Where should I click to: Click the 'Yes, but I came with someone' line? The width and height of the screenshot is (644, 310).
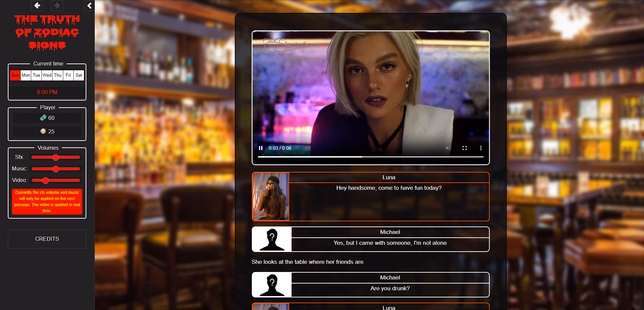(390, 243)
